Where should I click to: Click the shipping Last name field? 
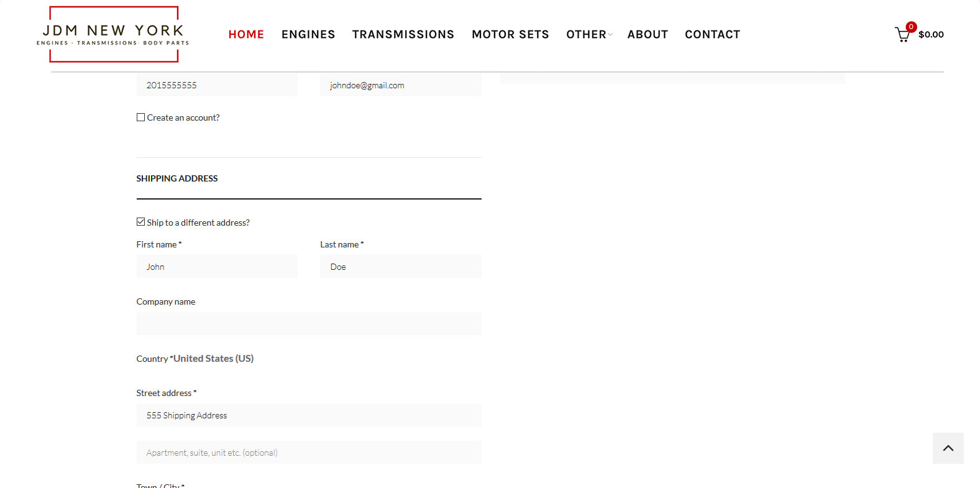pos(401,267)
